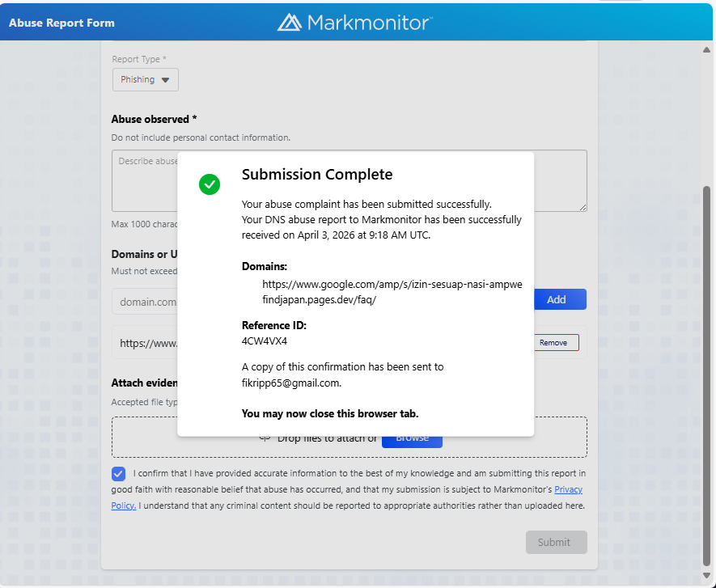This screenshot has height=588, width=716.
Task: Click the domain.com input field
Action: coord(145,302)
